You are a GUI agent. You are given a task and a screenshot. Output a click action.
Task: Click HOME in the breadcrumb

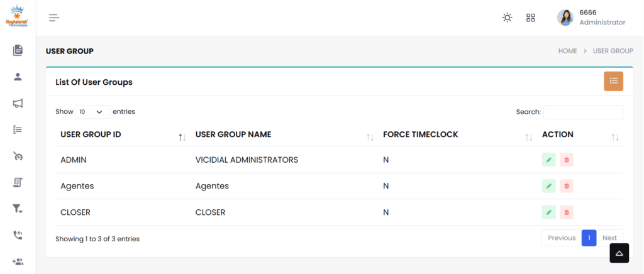pyautogui.click(x=567, y=51)
